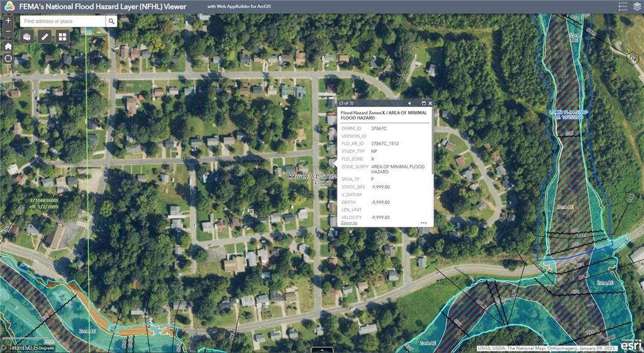
Task: Click the SFHA_TF field label
Action: coord(350,179)
